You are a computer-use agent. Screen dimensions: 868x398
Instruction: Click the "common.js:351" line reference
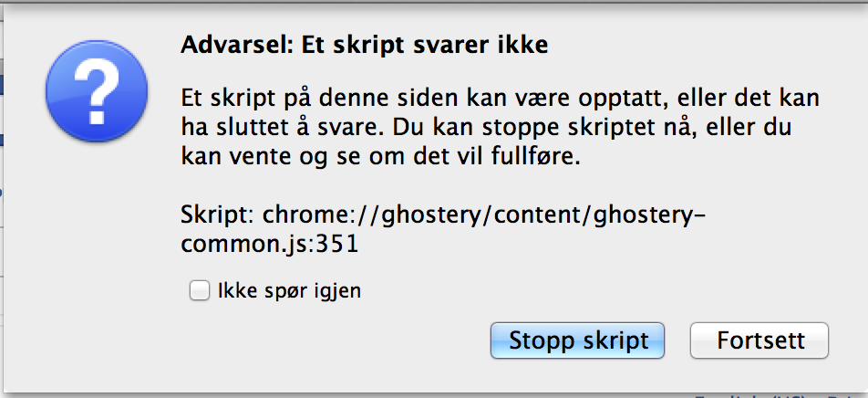(270, 244)
